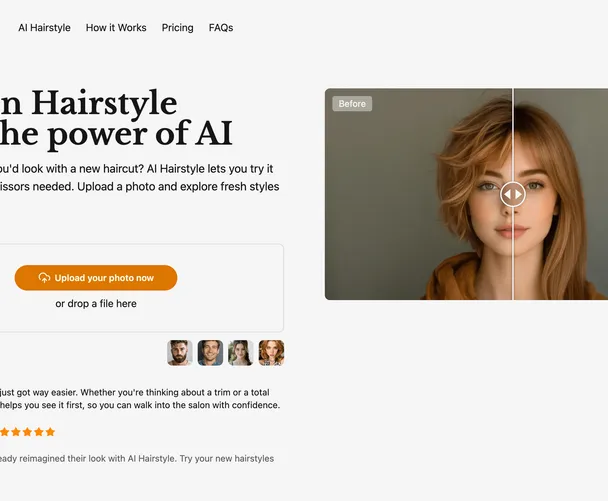The height and width of the screenshot is (501, 608).
Task: Select the red-haired woman sample photo
Action: coord(271,353)
